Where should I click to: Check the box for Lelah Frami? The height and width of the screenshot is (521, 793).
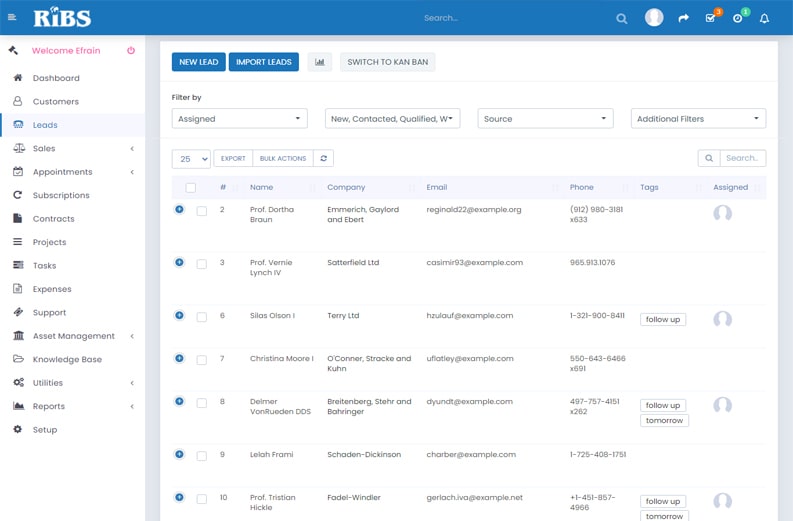coord(202,456)
